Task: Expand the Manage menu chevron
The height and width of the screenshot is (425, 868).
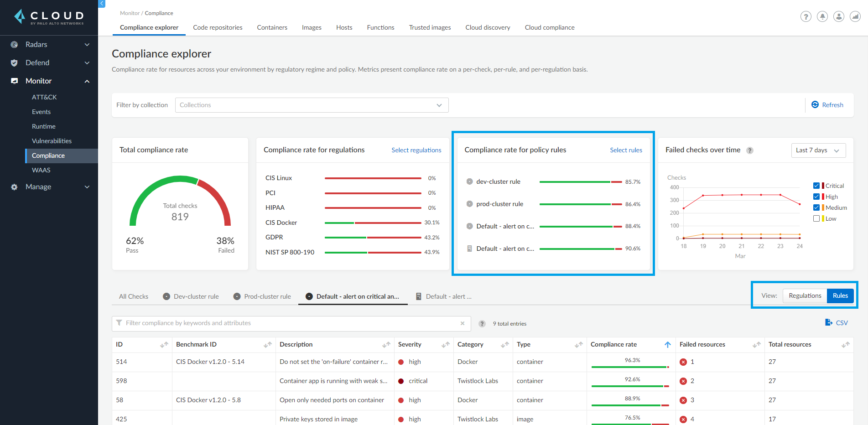Action: coord(87,187)
